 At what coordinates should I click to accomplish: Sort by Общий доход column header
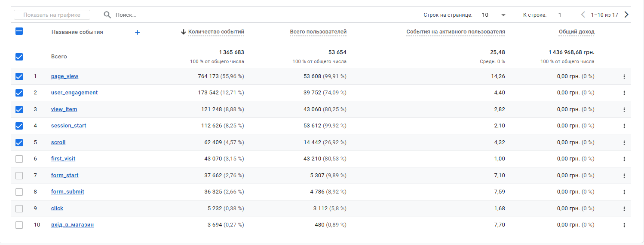576,32
